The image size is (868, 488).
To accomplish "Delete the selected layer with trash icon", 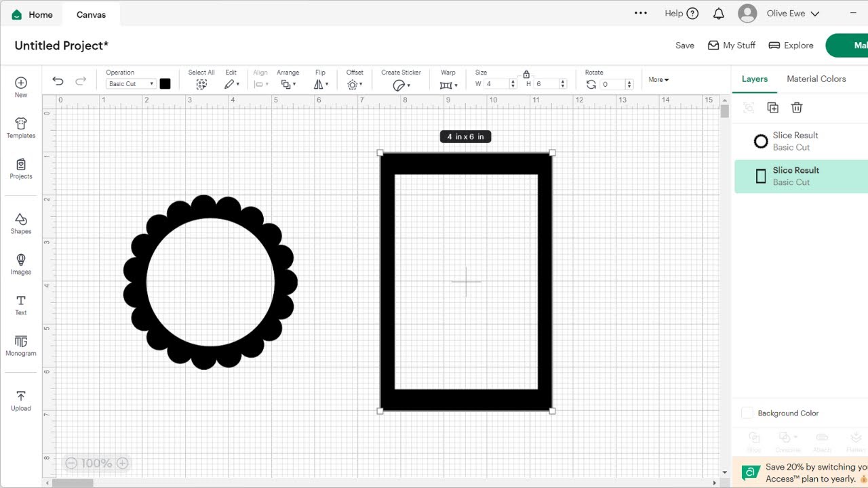I will (797, 108).
